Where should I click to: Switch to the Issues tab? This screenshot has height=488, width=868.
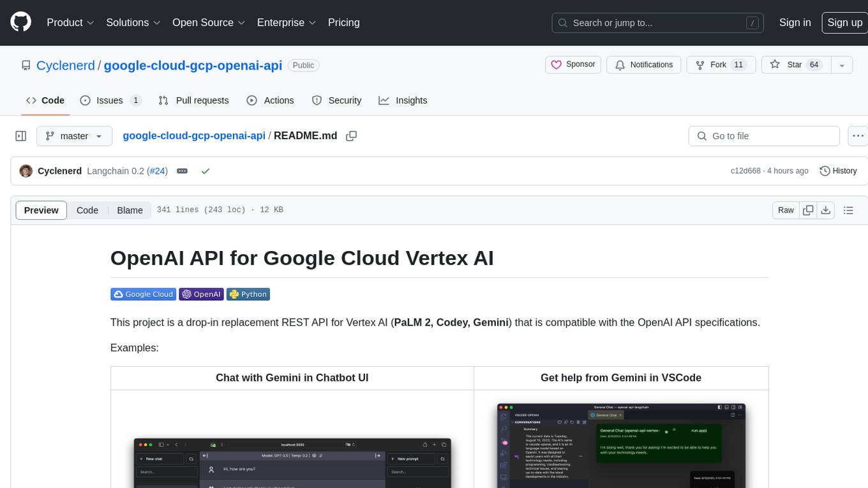[111, 100]
